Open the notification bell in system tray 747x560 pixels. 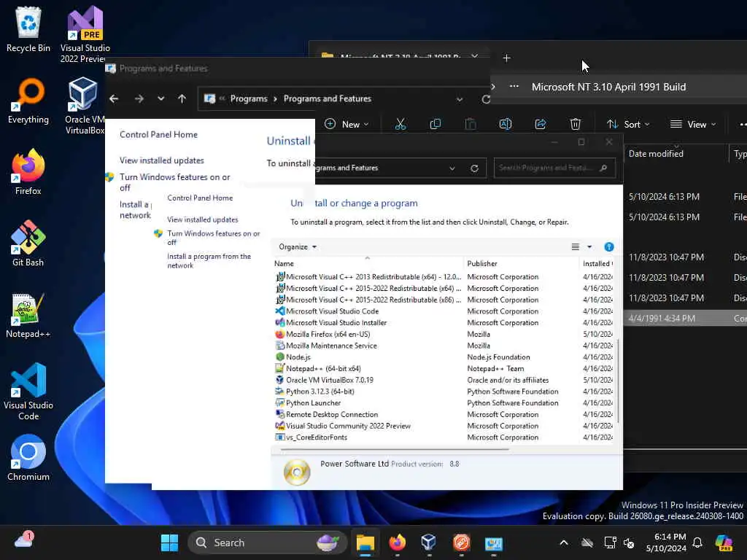pyautogui.click(x=697, y=542)
